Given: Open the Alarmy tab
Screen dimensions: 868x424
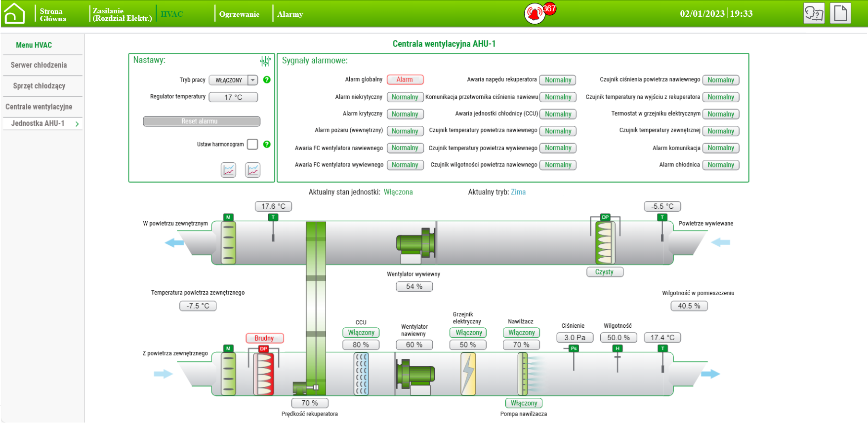Looking at the screenshot, I should coord(290,14).
